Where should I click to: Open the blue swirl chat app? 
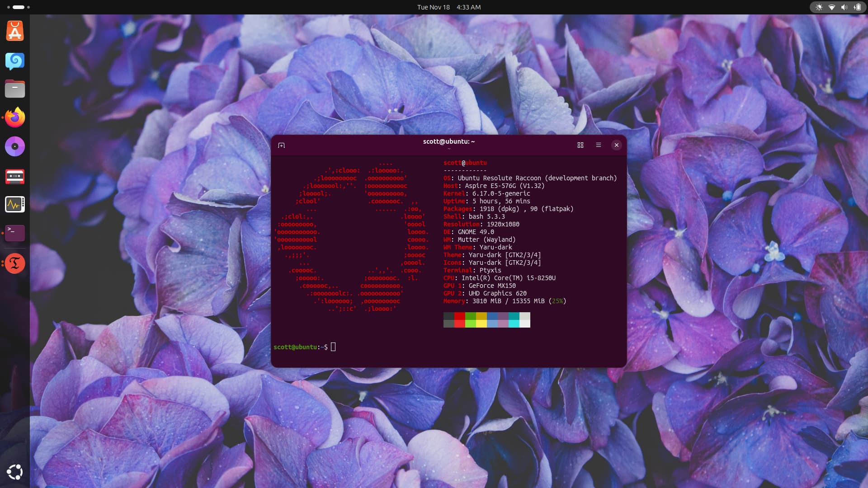[x=15, y=61]
